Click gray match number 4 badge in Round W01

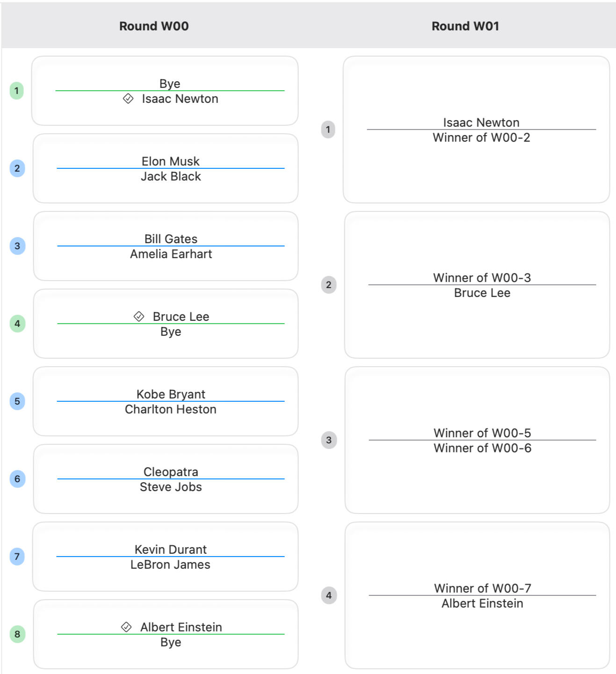(329, 595)
